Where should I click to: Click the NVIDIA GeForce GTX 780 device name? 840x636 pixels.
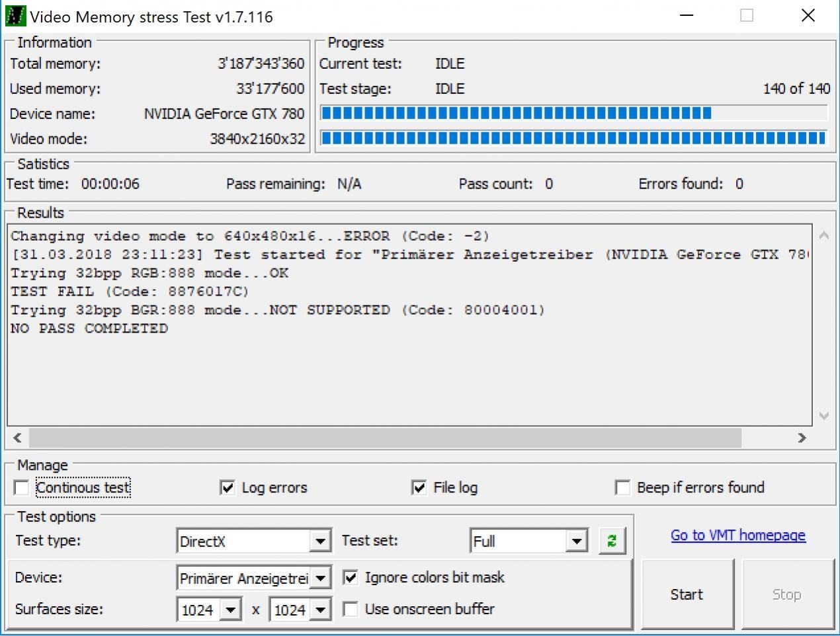click(x=224, y=114)
